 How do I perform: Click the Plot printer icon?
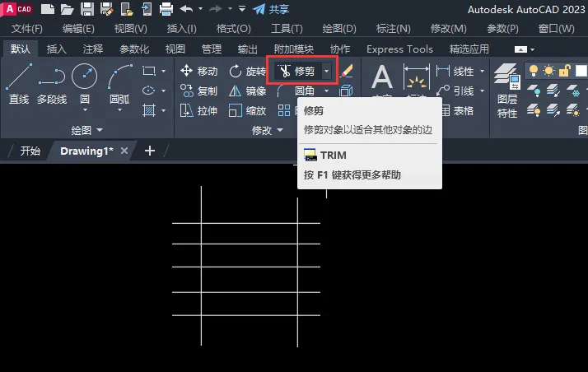click(x=166, y=8)
